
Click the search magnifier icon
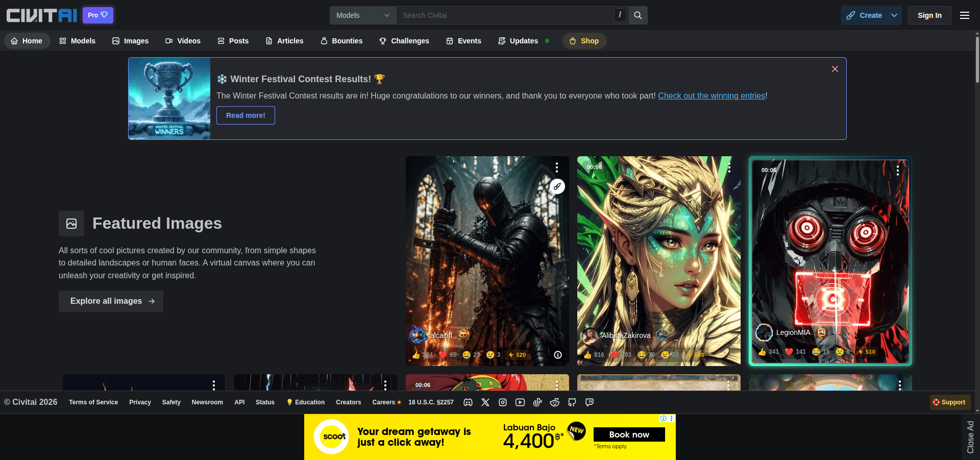click(637, 15)
